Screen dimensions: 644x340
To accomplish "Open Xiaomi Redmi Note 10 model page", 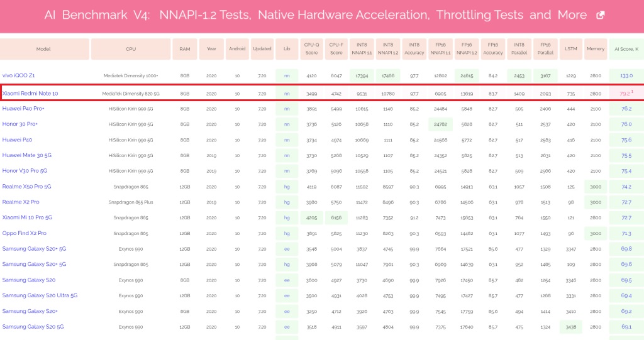I will pyautogui.click(x=30, y=94).
